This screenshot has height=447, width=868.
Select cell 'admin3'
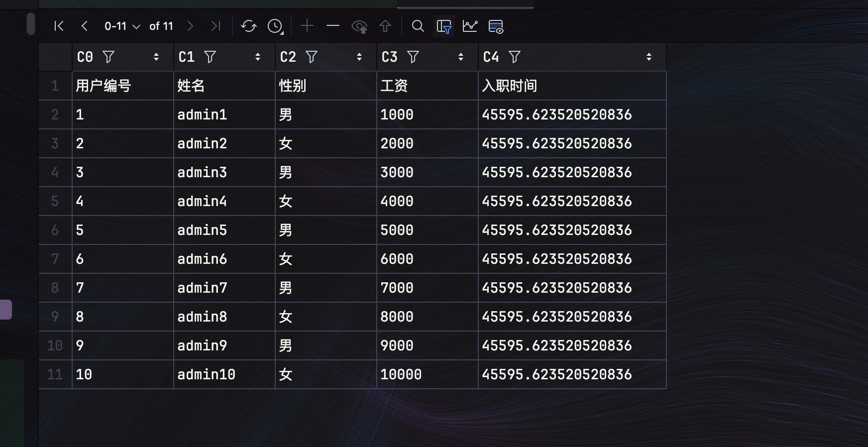(x=224, y=172)
